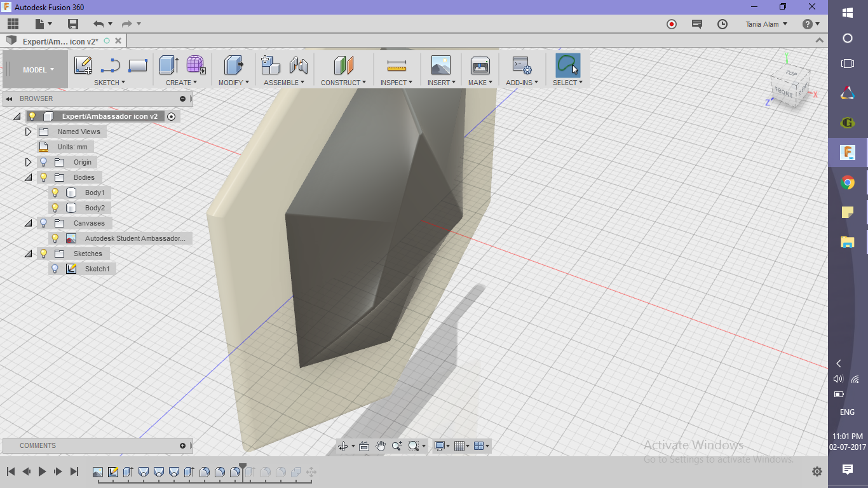
Task: Open the Display Settings dropdown
Action: click(442, 446)
